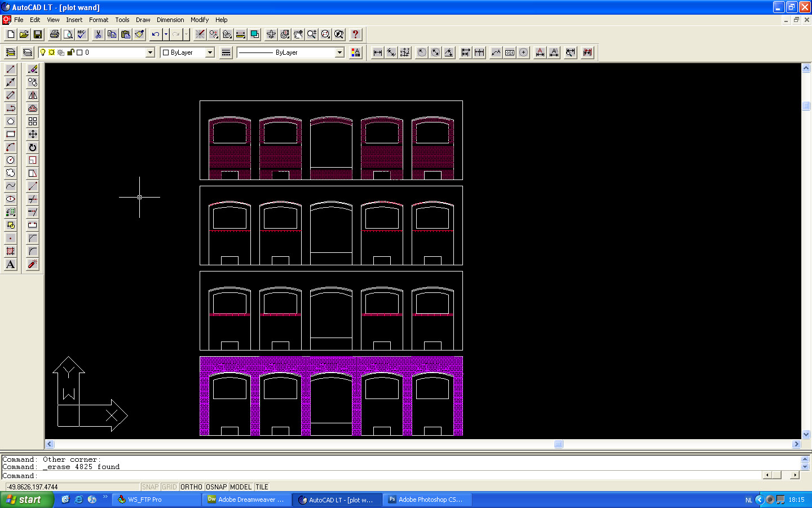
Task: Toggle OSNAP on the status bar
Action: pos(216,487)
